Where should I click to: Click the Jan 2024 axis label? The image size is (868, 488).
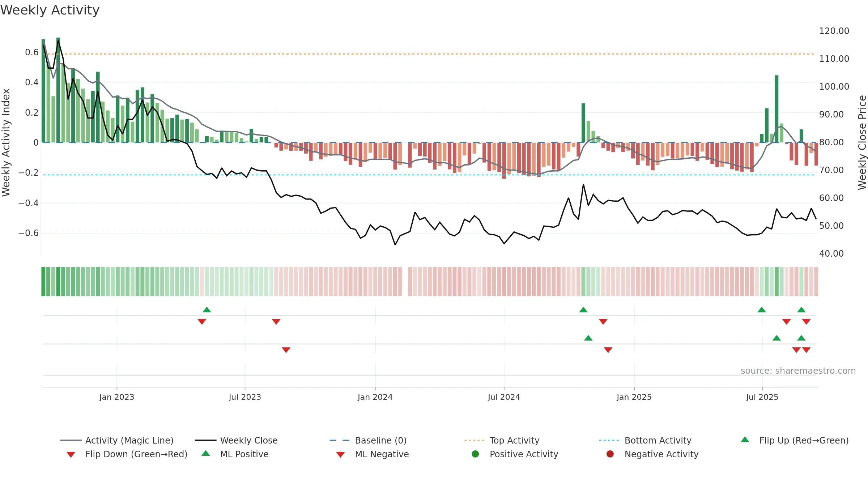click(375, 397)
